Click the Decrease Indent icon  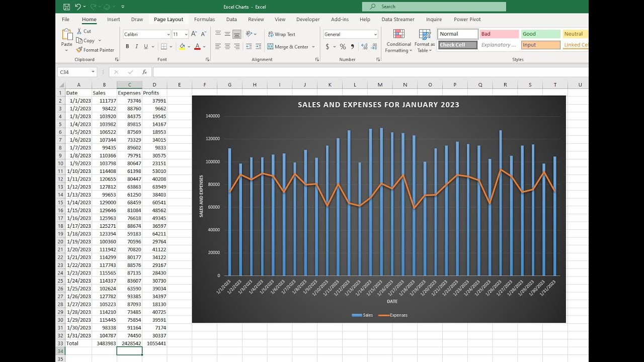pos(249,46)
